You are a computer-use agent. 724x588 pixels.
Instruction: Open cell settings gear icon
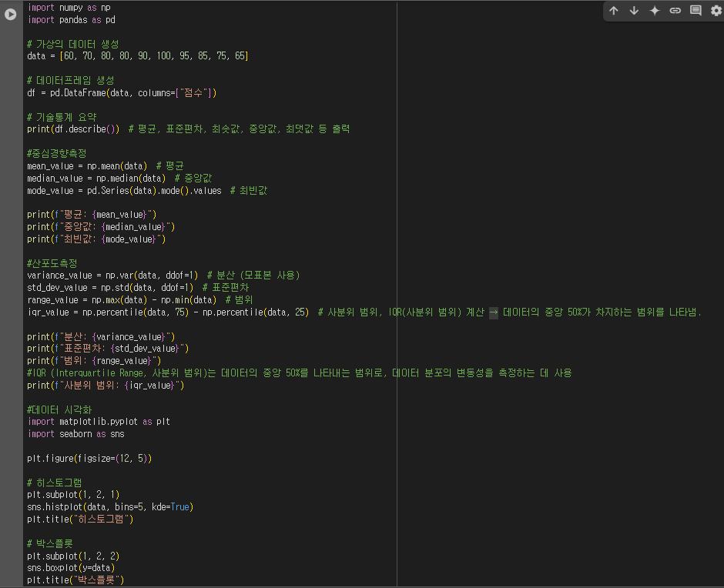pos(716,11)
